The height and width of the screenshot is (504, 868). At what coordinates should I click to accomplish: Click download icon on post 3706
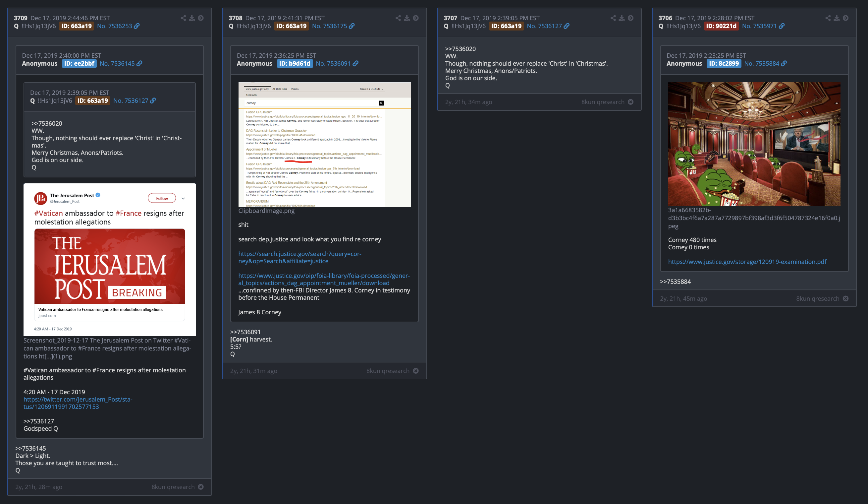(x=837, y=18)
